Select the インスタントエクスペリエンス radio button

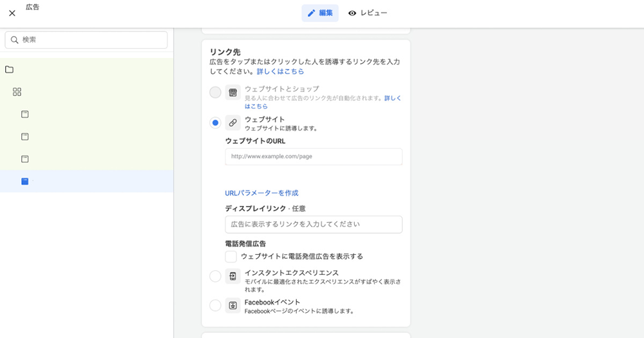pyautogui.click(x=215, y=276)
